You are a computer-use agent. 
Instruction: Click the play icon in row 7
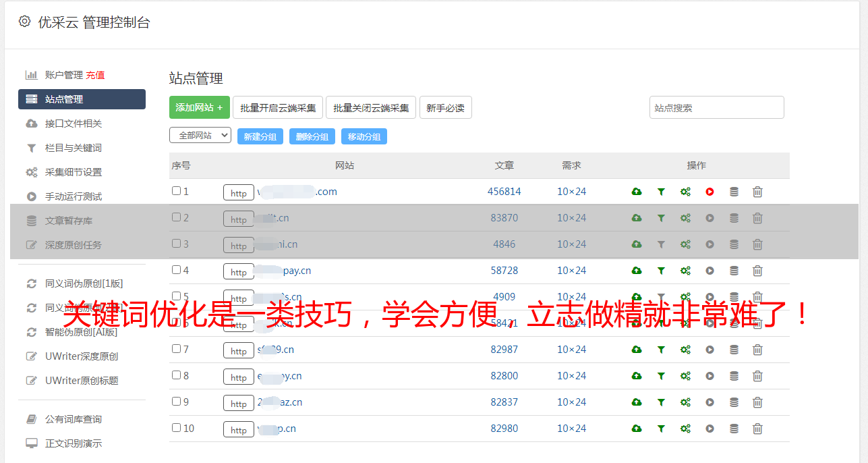[710, 350]
